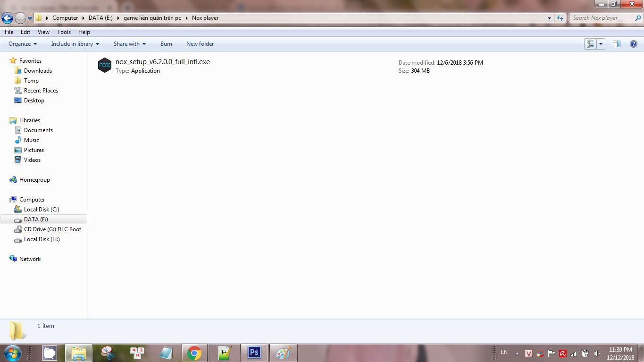Open the video camera app in taskbar
This screenshot has width=644, height=362.
pos(49,353)
